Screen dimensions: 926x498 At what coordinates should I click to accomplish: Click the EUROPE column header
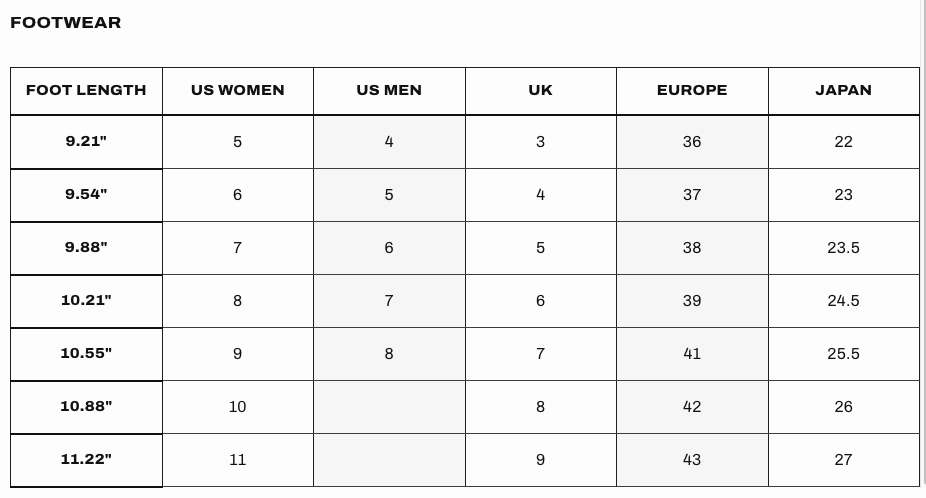pyautogui.click(x=692, y=90)
